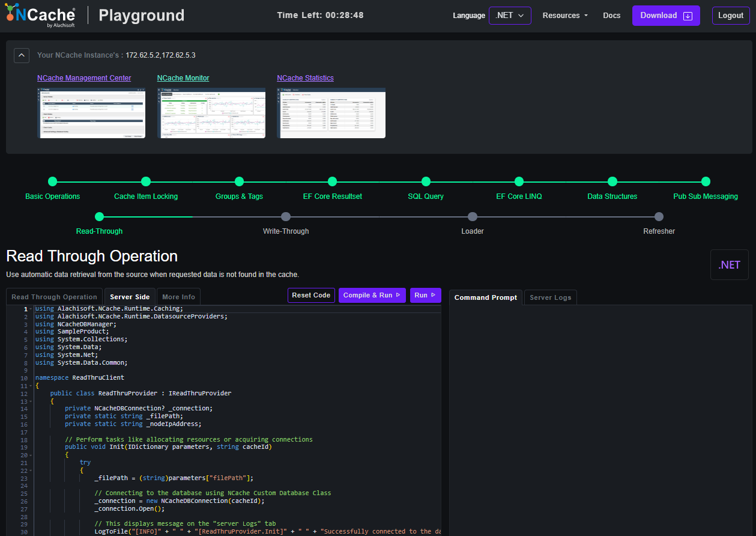Select Basic Operations step marker
The width and height of the screenshot is (756, 536).
(x=52, y=181)
